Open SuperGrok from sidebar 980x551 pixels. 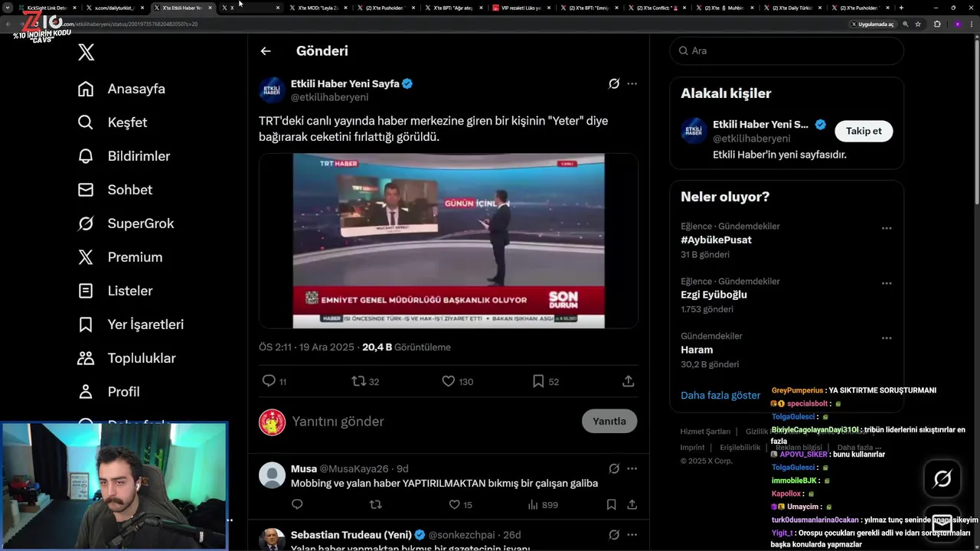point(126,223)
